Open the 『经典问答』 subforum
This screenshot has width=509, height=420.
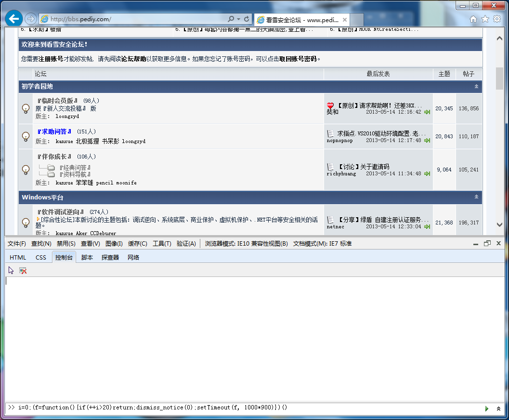pyautogui.click(x=75, y=168)
